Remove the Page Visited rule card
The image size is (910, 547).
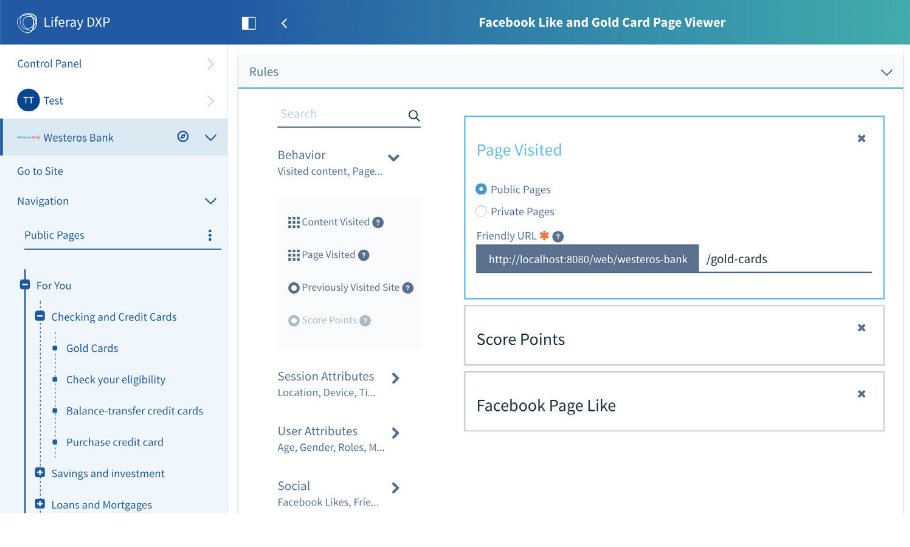click(x=861, y=138)
